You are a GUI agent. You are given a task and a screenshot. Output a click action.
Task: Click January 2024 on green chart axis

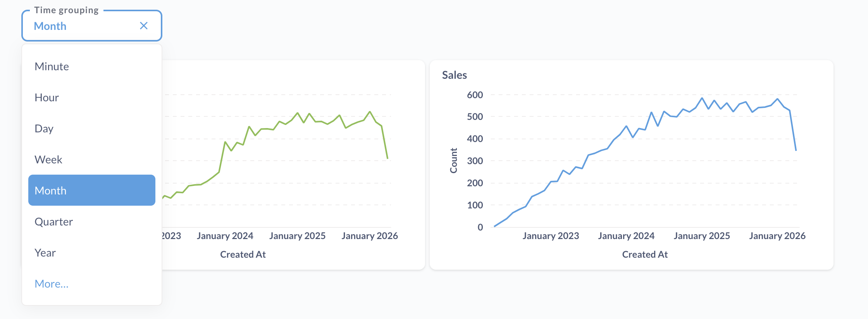tap(225, 236)
